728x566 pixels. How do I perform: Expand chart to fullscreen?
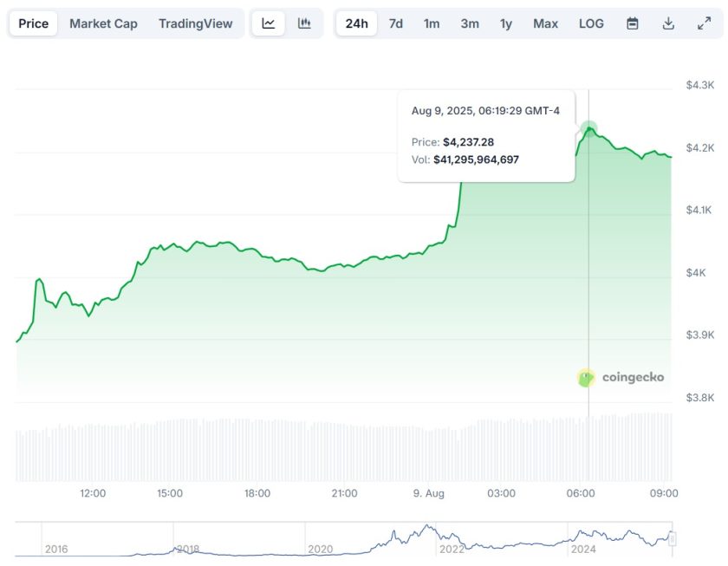[x=704, y=23]
